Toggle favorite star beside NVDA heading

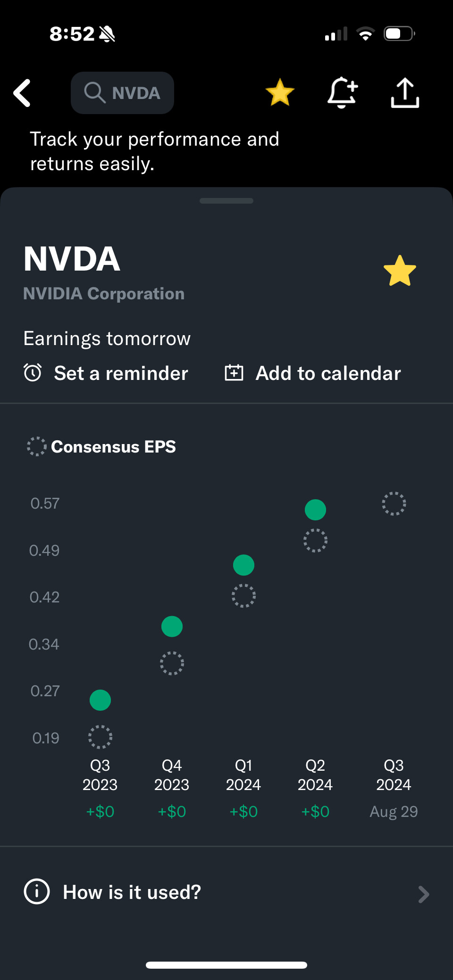point(400,271)
